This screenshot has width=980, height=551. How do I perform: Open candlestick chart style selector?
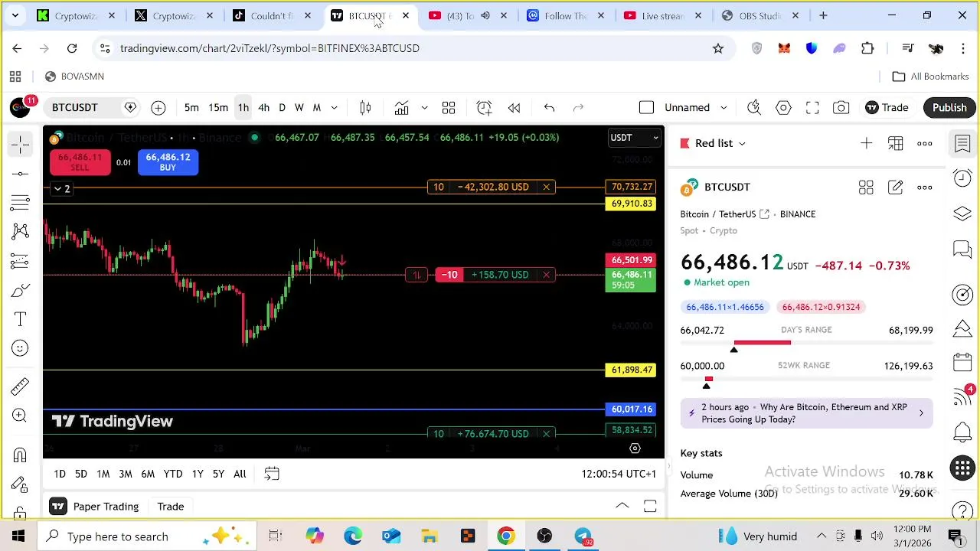[x=365, y=108]
